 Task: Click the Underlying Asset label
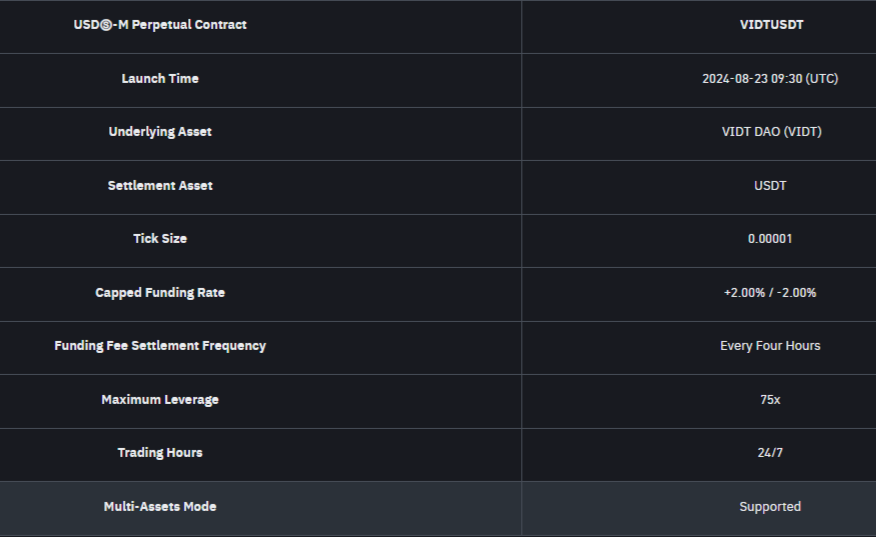click(x=160, y=132)
